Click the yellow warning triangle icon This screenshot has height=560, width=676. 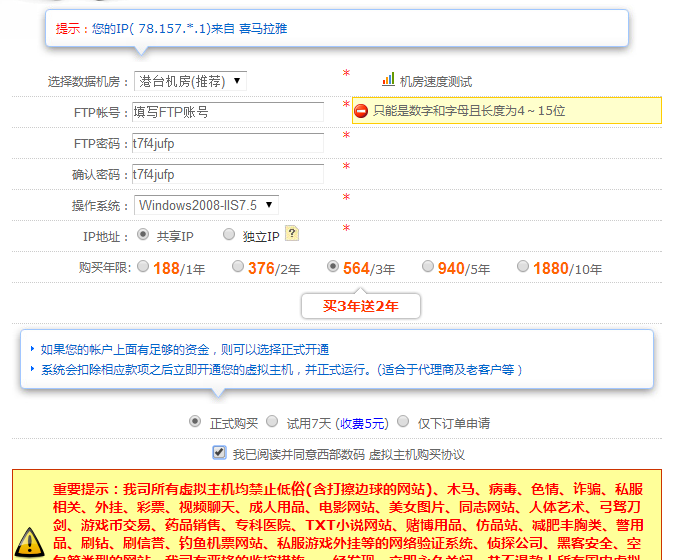click(29, 541)
